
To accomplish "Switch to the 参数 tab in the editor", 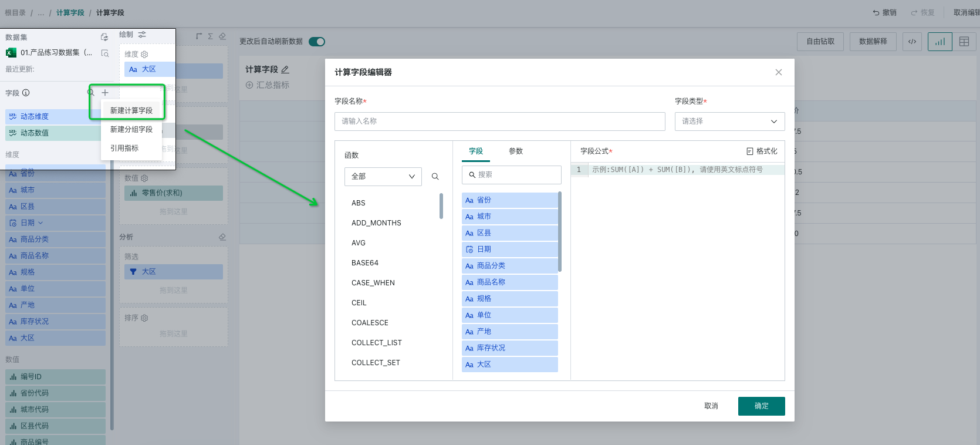I will (516, 151).
